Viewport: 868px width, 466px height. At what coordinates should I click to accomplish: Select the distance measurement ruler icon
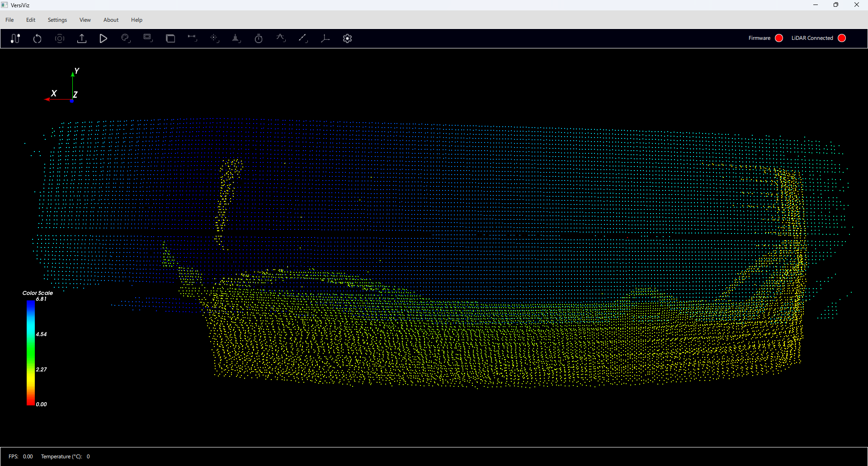pos(193,38)
